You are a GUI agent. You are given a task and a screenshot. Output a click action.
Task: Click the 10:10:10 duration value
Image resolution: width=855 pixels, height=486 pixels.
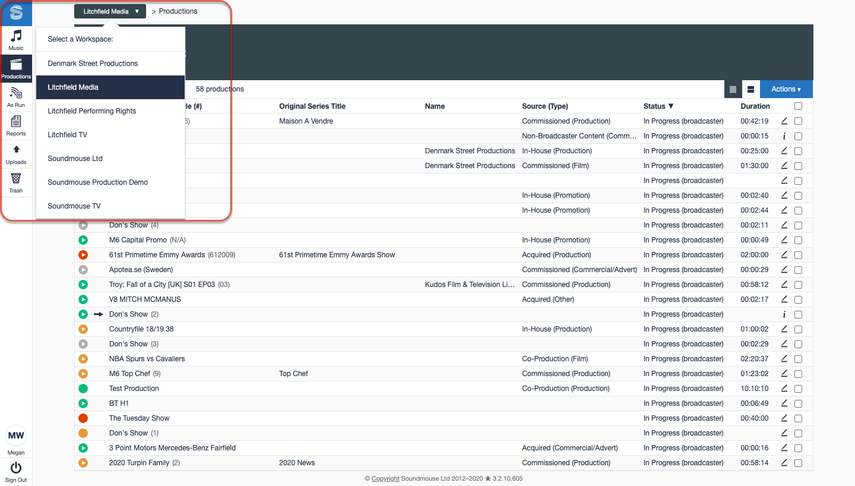point(754,388)
